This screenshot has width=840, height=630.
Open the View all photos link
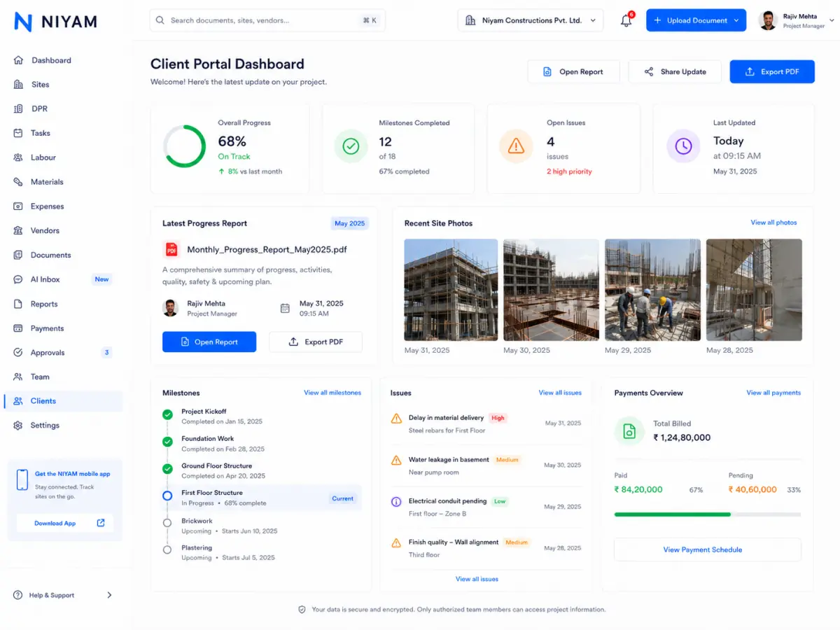coord(773,223)
